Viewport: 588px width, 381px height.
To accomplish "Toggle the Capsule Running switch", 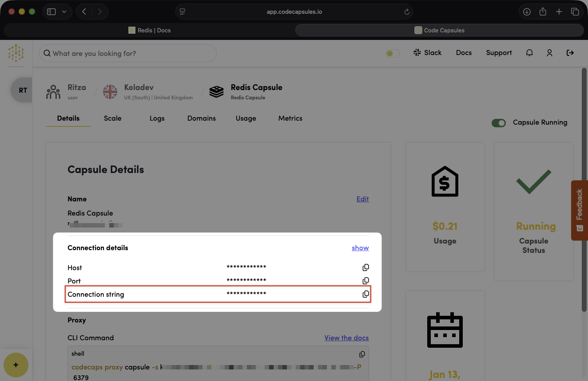I will coord(499,123).
